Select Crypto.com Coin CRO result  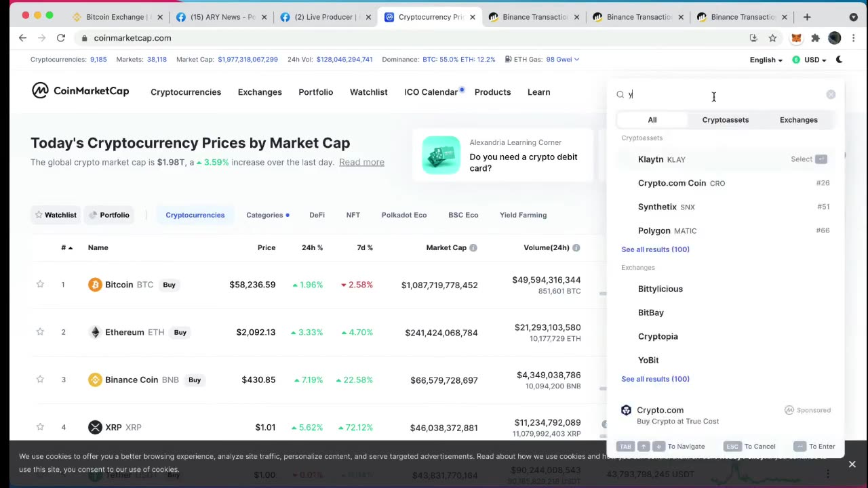tap(726, 183)
